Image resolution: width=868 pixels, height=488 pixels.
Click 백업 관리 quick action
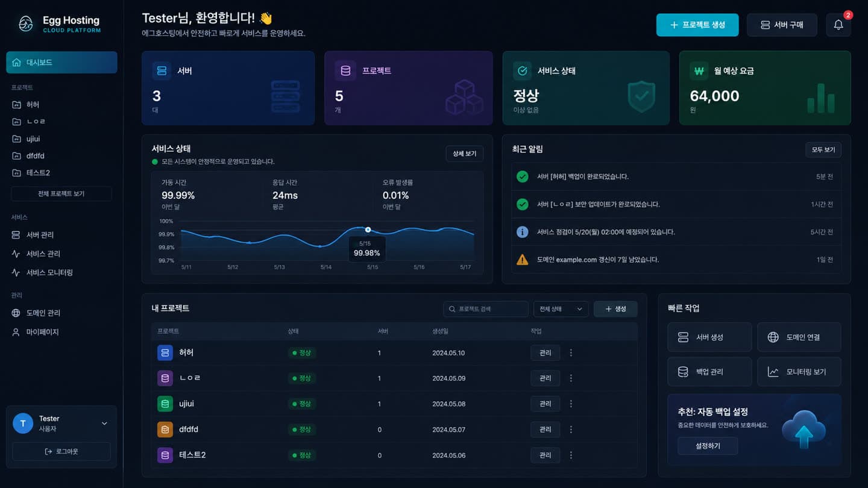point(709,372)
